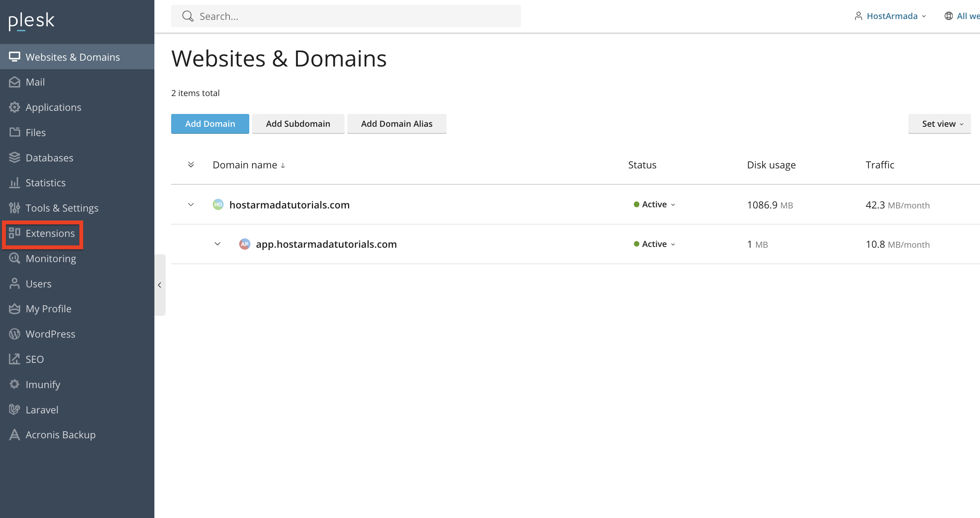Open WordPress toolkit
980x518 pixels.
77,334
